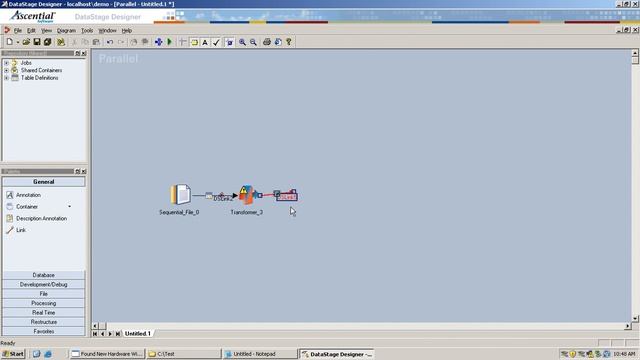Click canvas vertical scrollbar down arrow
This screenshot has width=640, height=360.
pyautogui.click(x=635, y=319)
